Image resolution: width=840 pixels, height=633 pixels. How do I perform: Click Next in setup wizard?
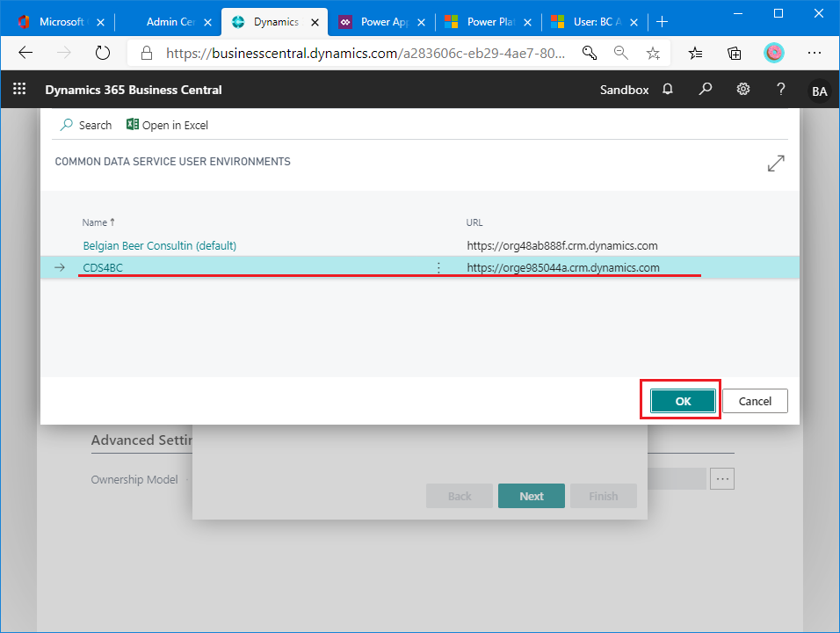(x=532, y=496)
